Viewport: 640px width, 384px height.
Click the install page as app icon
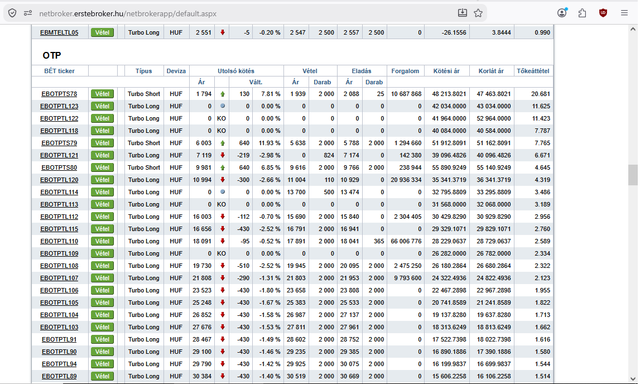point(462,13)
